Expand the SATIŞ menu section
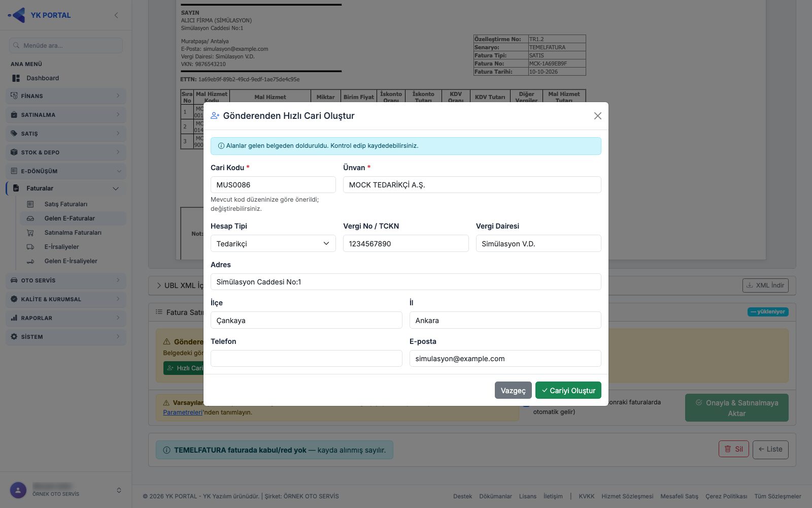 pos(66,134)
